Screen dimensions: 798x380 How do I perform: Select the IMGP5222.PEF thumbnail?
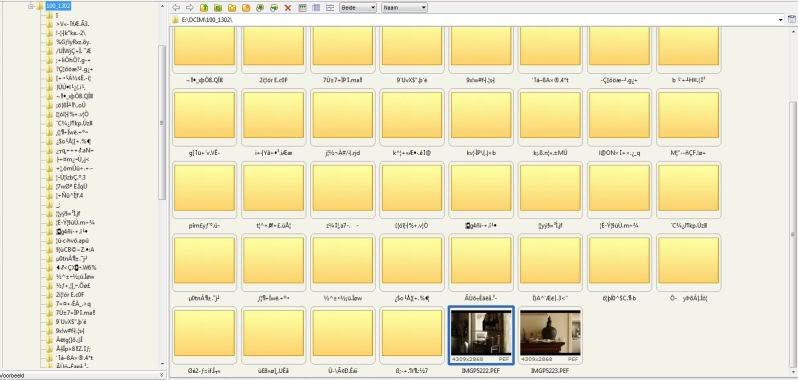tap(481, 335)
